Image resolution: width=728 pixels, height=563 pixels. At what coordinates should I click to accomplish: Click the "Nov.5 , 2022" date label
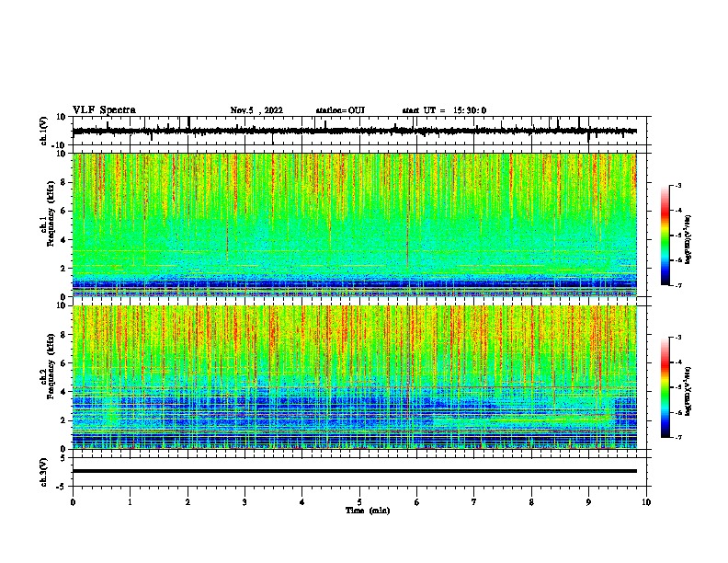(256, 110)
